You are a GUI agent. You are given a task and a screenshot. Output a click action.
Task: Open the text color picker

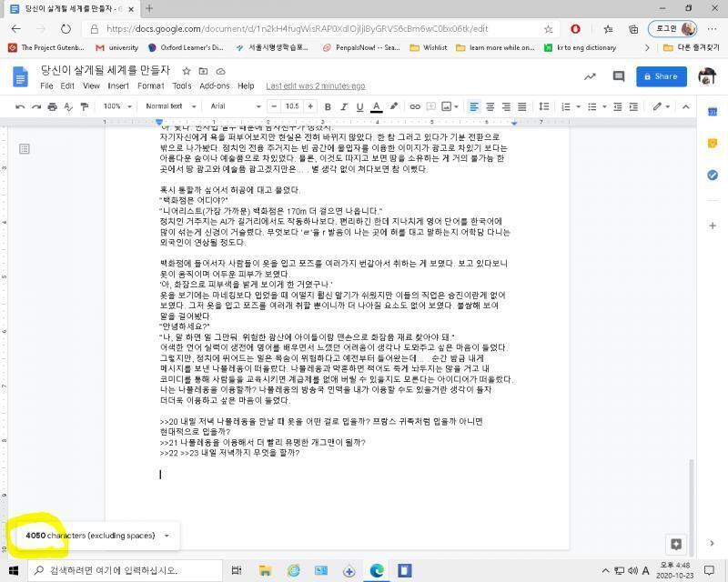(377, 106)
